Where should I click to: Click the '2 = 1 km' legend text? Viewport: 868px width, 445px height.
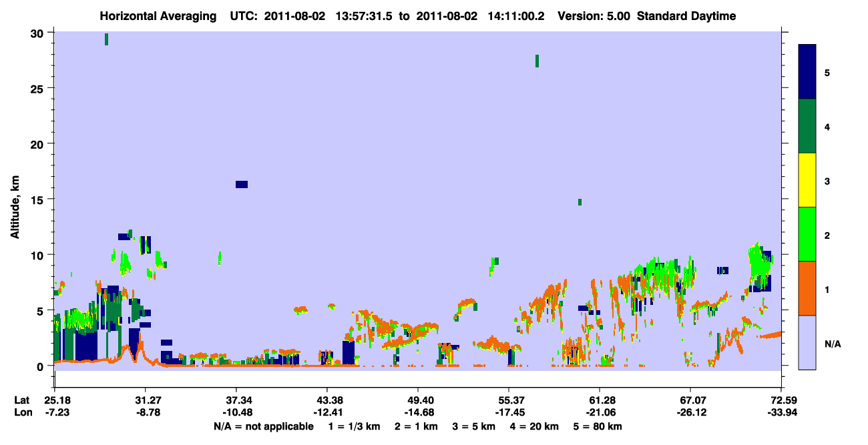(x=417, y=427)
